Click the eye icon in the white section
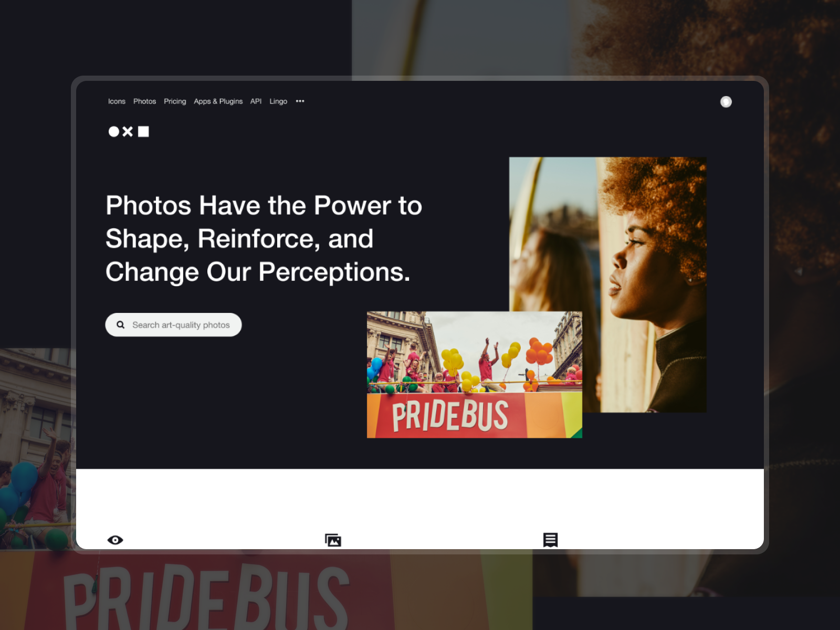Image resolution: width=840 pixels, height=630 pixels. point(115,540)
